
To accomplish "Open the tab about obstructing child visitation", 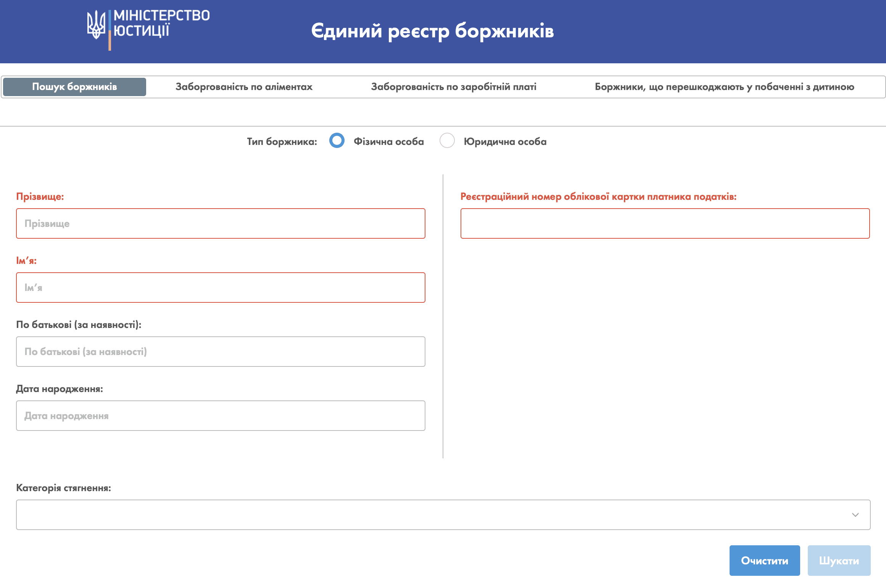I will (724, 87).
